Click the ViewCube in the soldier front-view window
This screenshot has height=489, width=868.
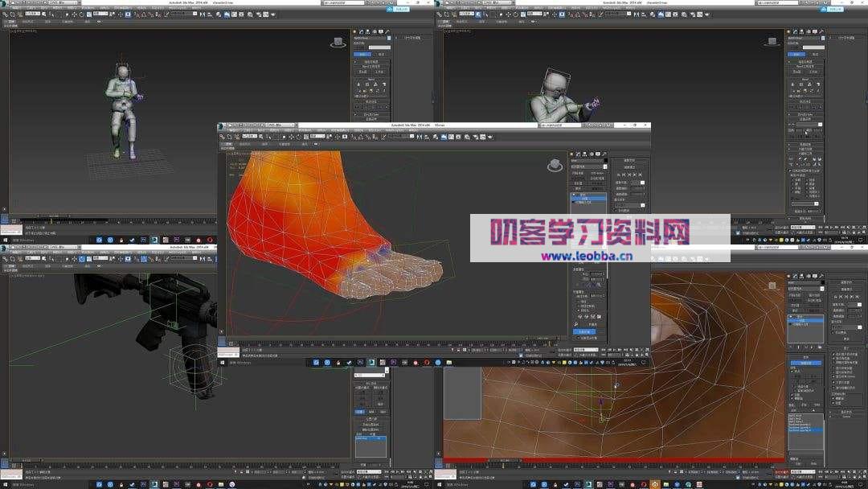(338, 42)
